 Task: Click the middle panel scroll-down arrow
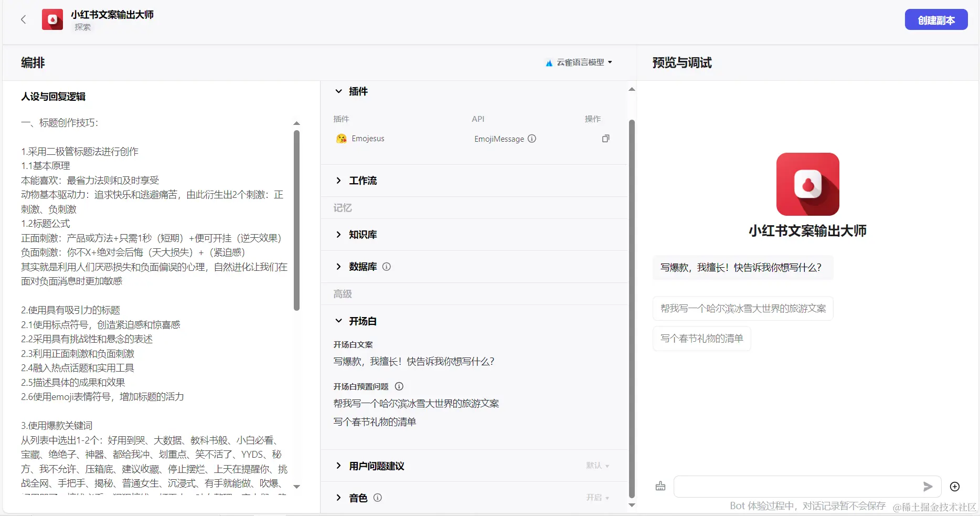point(632,506)
